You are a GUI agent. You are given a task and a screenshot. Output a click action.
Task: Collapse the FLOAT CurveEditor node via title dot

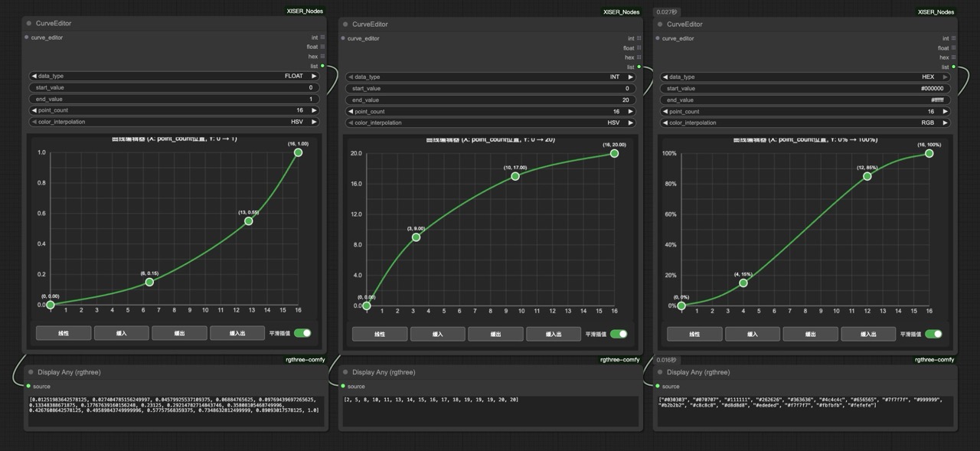coord(29,23)
